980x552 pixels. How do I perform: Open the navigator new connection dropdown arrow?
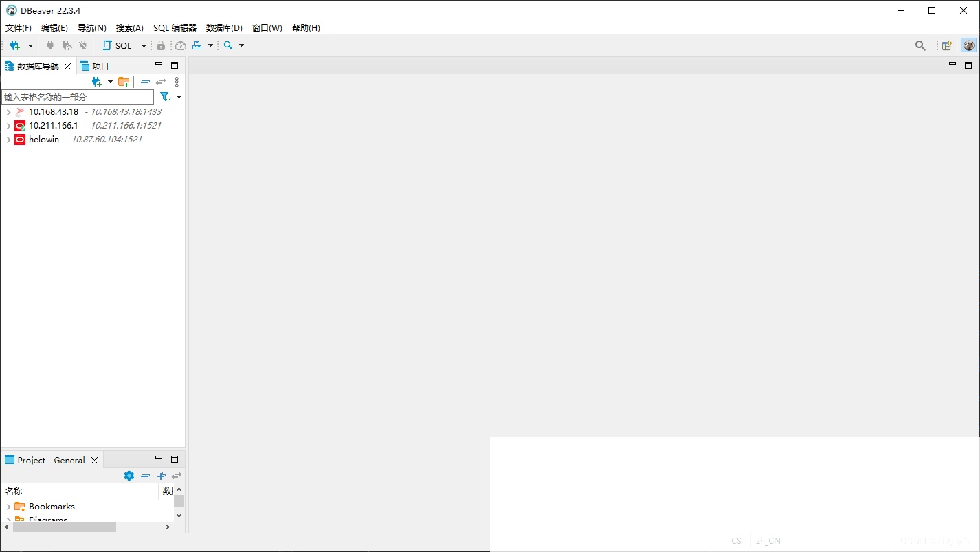point(110,82)
